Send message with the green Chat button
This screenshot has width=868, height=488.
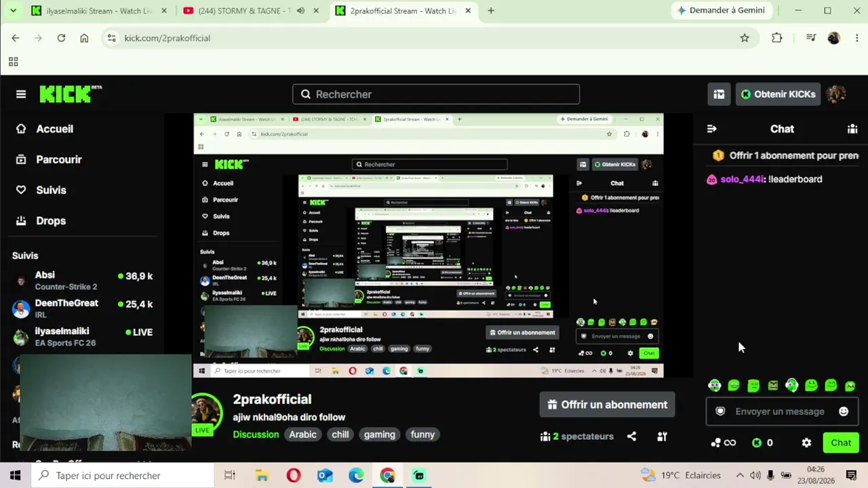pyautogui.click(x=841, y=443)
